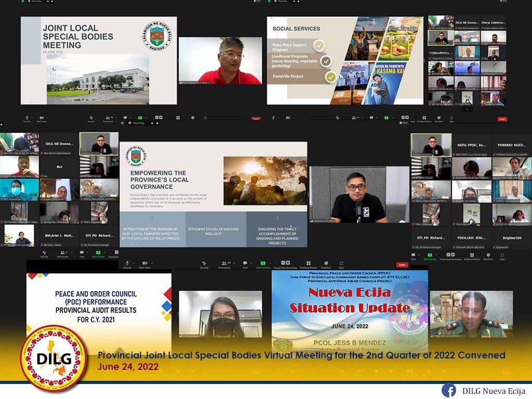Open Apps in the Social Services window

pos(451,119)
